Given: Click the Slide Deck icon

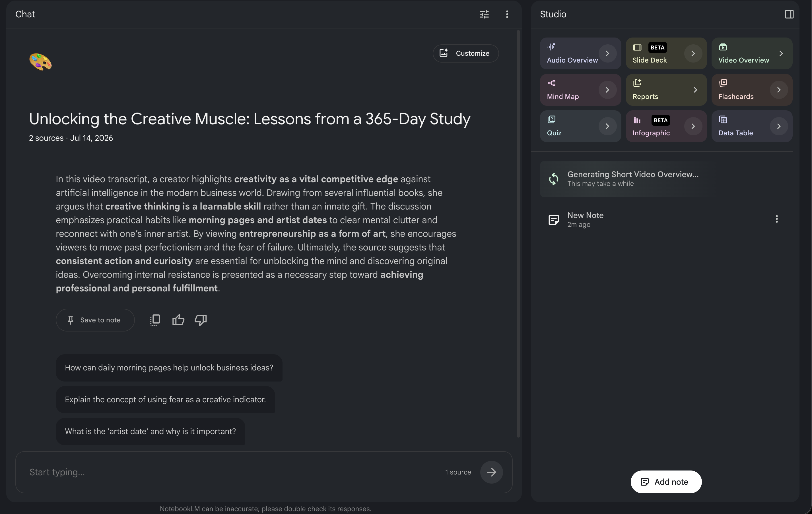Looking at the screenshot, I should (x=637, y=47).
